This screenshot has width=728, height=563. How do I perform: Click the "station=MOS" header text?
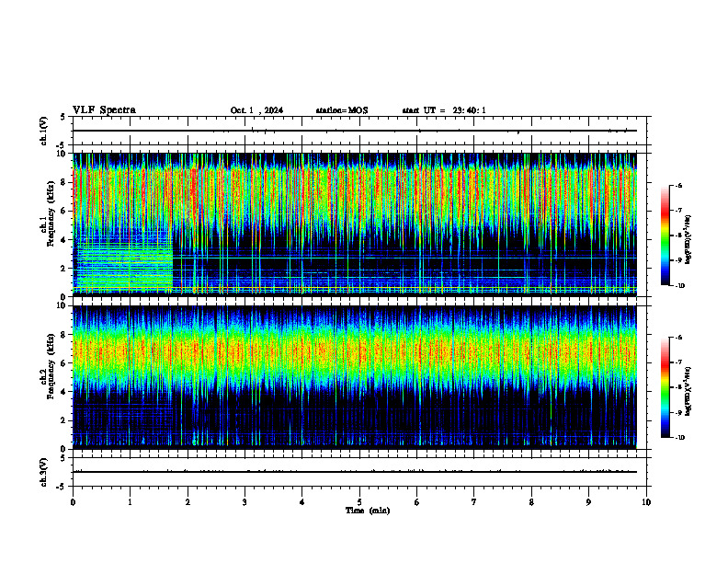click(x=342, y=110)
